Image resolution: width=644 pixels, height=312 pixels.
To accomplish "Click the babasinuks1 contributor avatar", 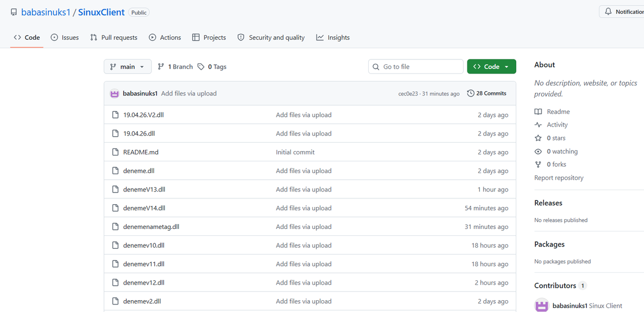I will coord(542,306).
